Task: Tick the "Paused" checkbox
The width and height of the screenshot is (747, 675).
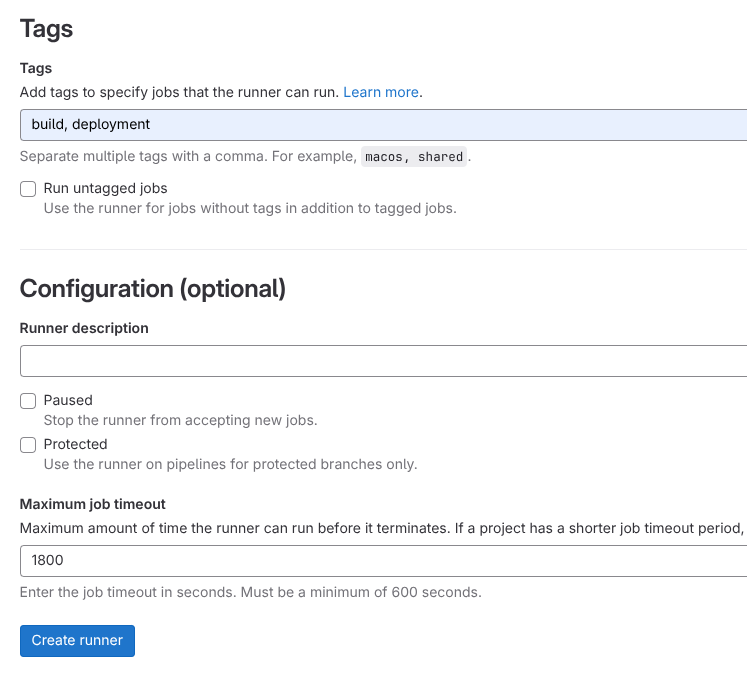Action: tap(28, 401)
